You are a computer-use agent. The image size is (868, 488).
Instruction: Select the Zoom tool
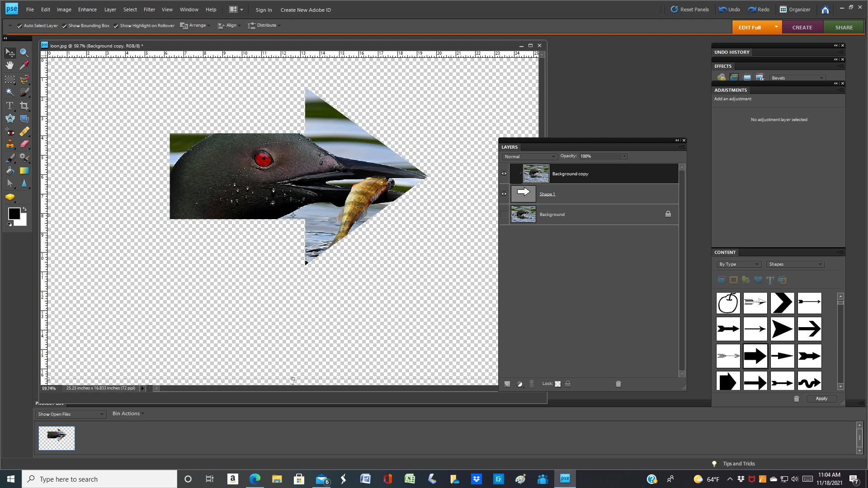pos(24,53)
